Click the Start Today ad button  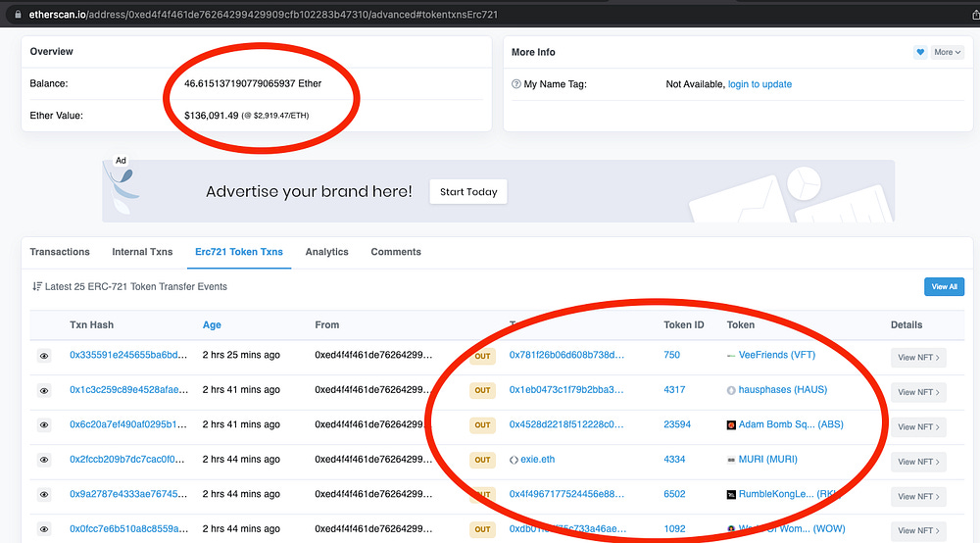pyautogui.click(x=468, y=192)
